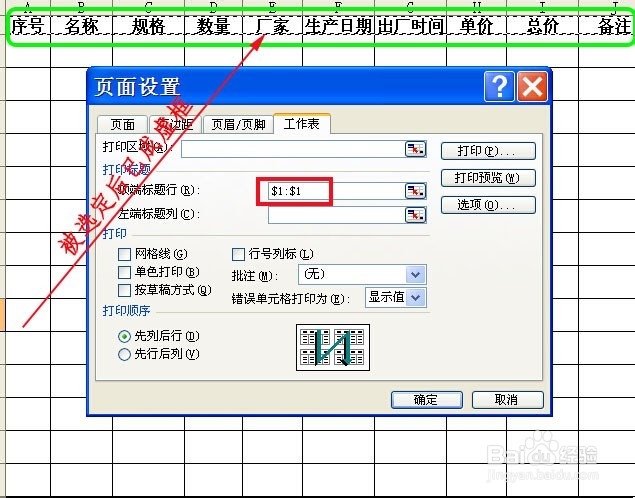The image size is (635, 498).
Task: Open the help question mark button
Action: [x=499, y=86]
